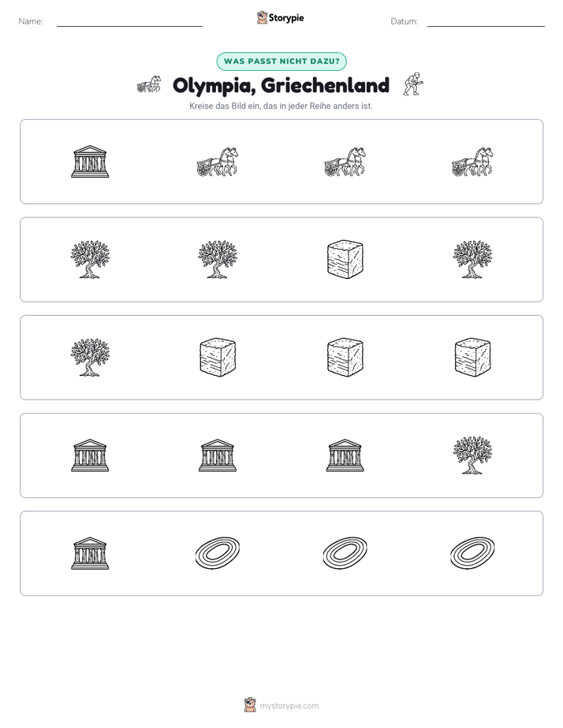Viewport: 563px width, 728px height.
Task: Click the Datum input line
Action: pos(486,22)
